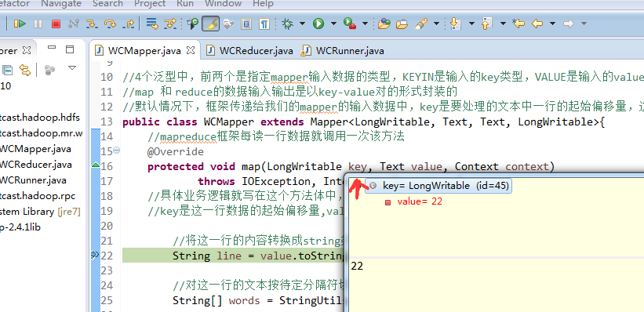Viewport: 644px width, 312px height.
Task: Click the override marker on line 16
Action: coord(95,165)
